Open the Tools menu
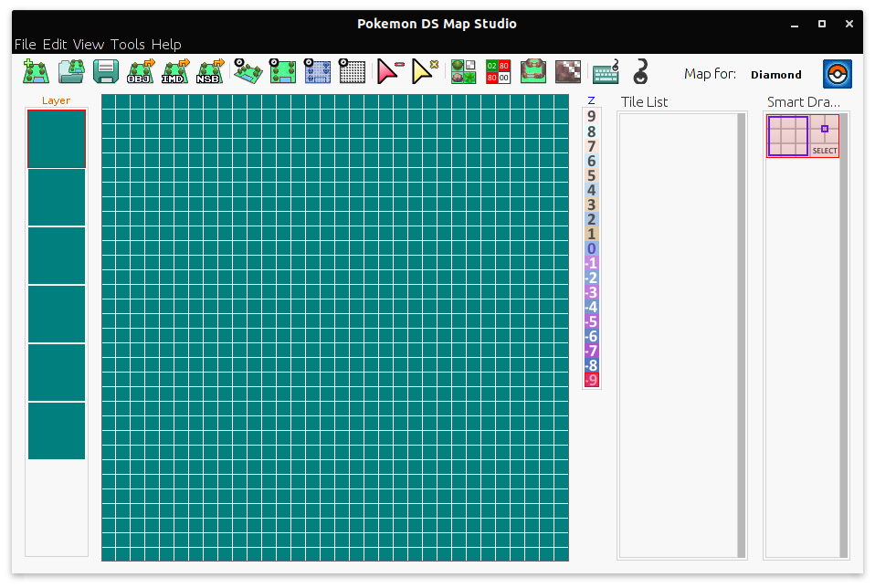875x588 pixels. click(x=127, y=44)
